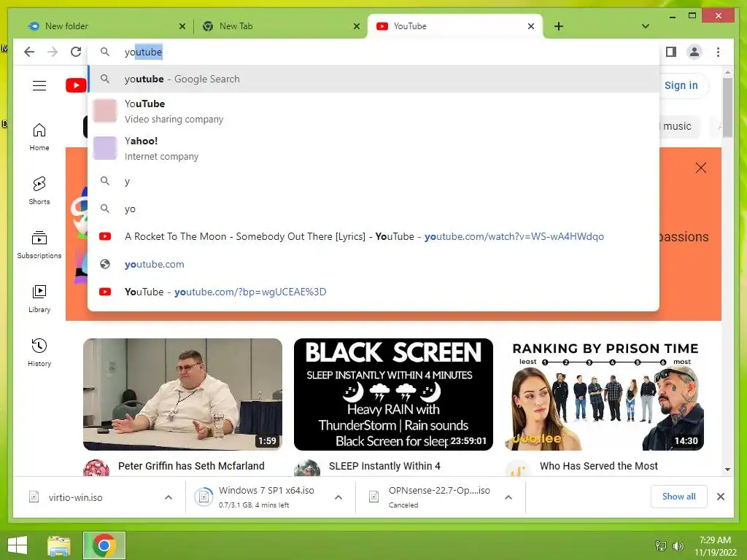Dismiss the orange promo banner
Viewport: 747px width, 560px height.
(x=700, y=168)
